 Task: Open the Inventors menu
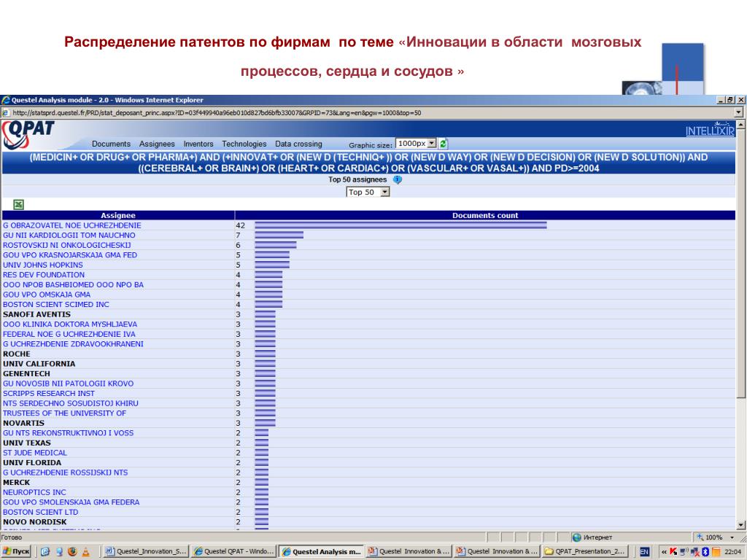[x=198, y=144]
